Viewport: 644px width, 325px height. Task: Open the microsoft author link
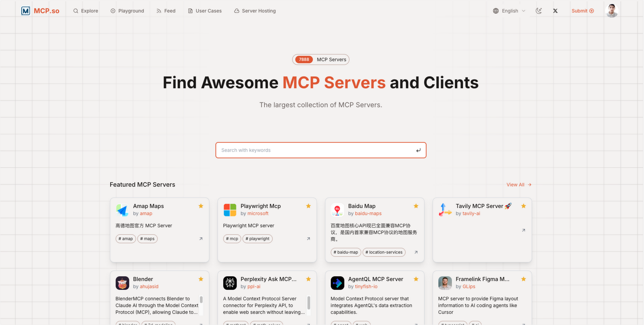click(x=258, y=214)
